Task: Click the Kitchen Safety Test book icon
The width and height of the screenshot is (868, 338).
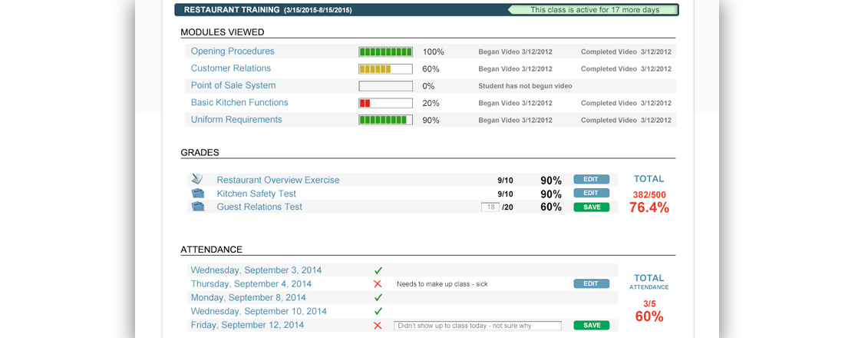Action: pos(198,194)
